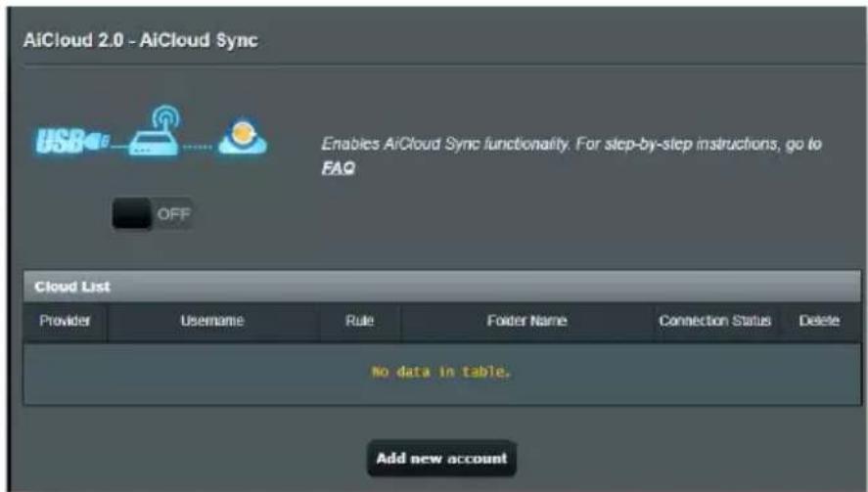This screenshot has height=492, width=868.
Task: Select the Folder Name column header
Action: tap(526, 321)
